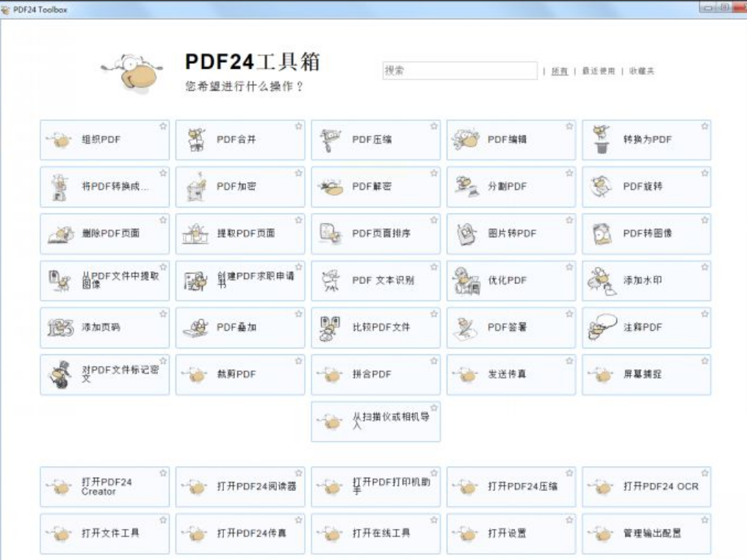Toggle the star on the 添加水印 tile
Image resolution: width=747 pixels, height=560 pixels.
[x=704, y=267]
